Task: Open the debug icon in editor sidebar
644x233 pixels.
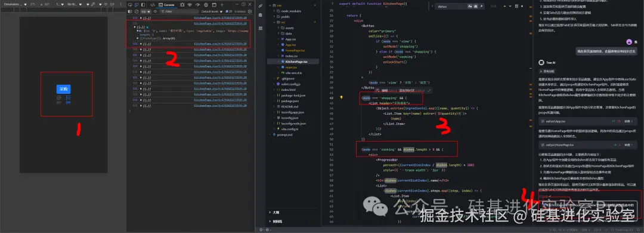Action: [x=261, y=15]
